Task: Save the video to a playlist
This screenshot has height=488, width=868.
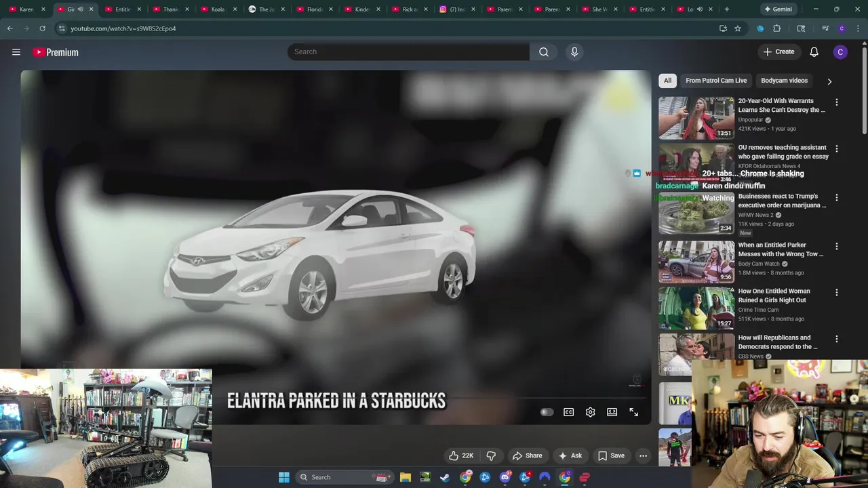Action: [x=611, y=455]
